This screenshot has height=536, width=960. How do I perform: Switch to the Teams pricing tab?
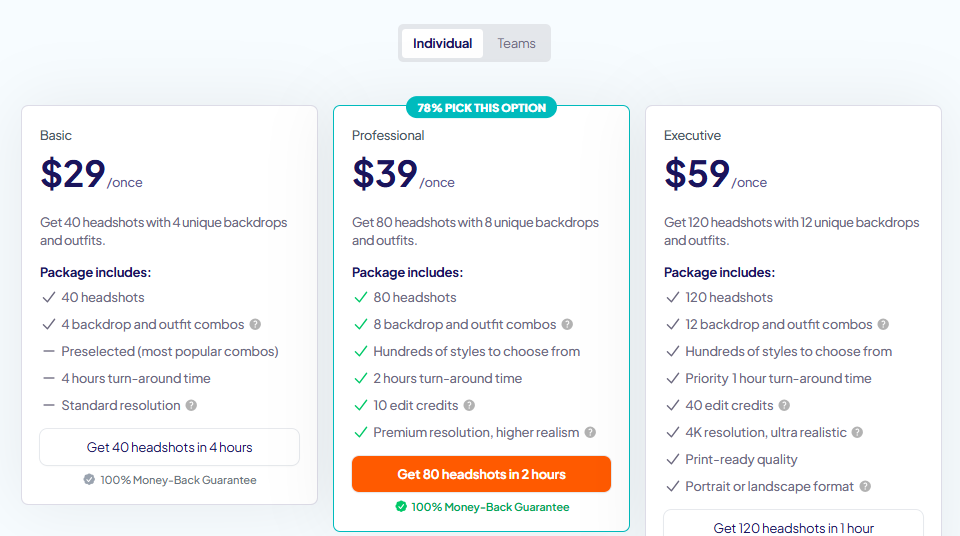click(x=516, y=43)
